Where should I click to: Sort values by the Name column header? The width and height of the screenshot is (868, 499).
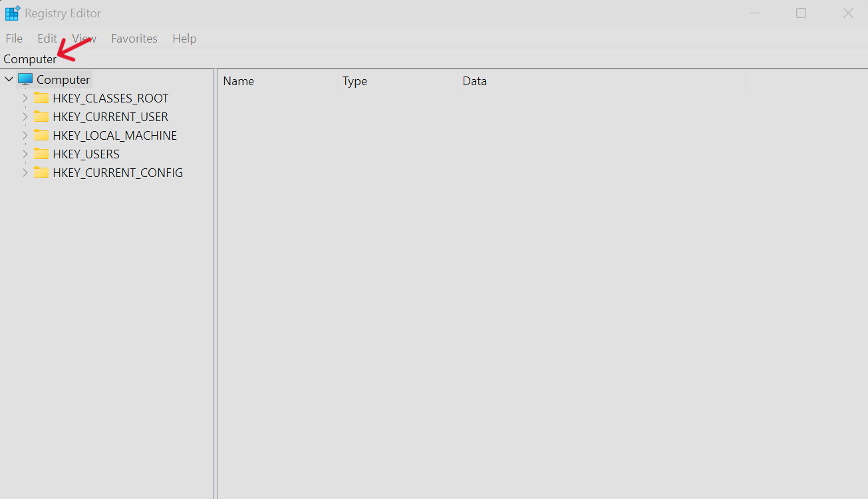239,81
